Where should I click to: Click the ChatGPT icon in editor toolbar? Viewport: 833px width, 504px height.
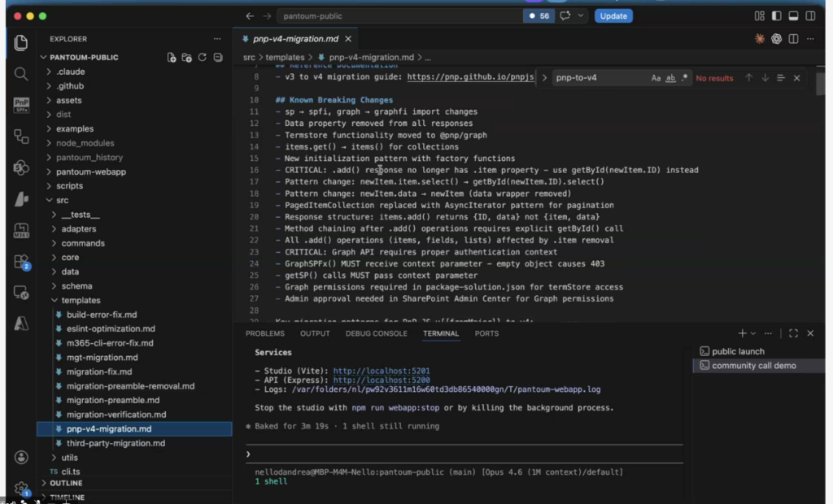777,38
